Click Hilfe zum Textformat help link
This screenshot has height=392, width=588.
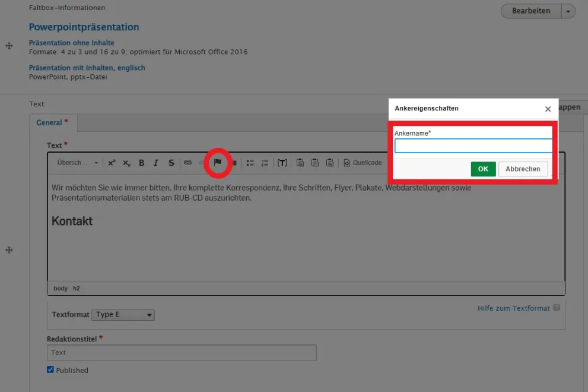point(514,308)
